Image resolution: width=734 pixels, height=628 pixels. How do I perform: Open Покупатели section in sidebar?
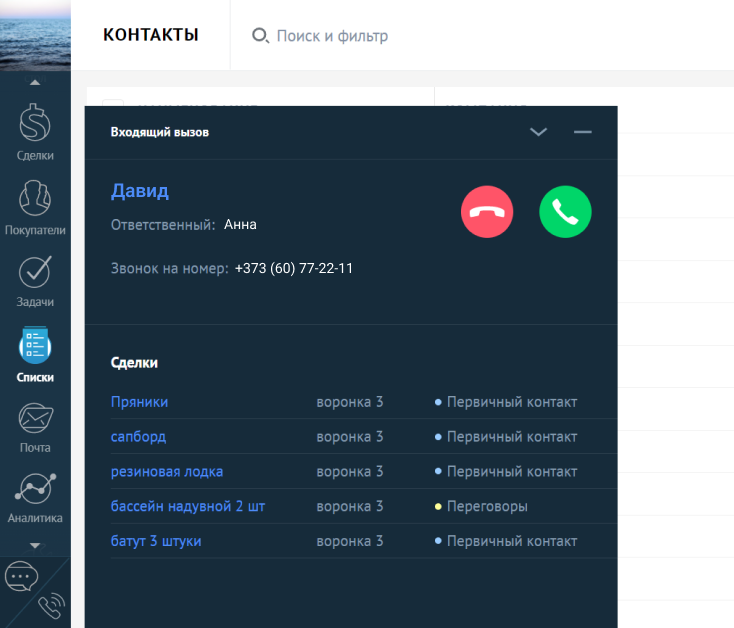[35, 205]
